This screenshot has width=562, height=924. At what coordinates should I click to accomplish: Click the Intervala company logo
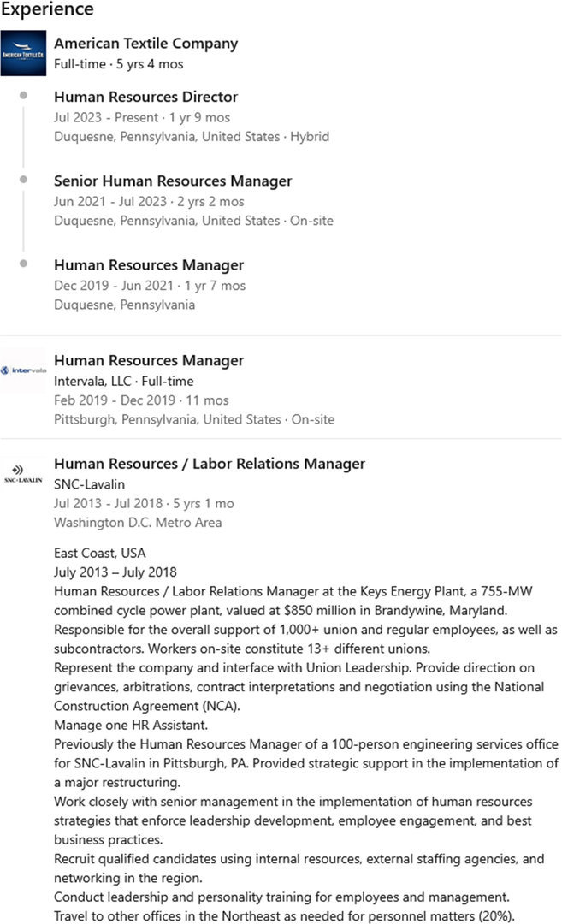tap(23, 370)
